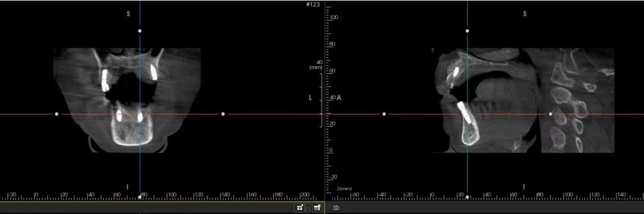Click the view layout grid icon
This screenshot has height=214, width=644.
pos(300,208)
